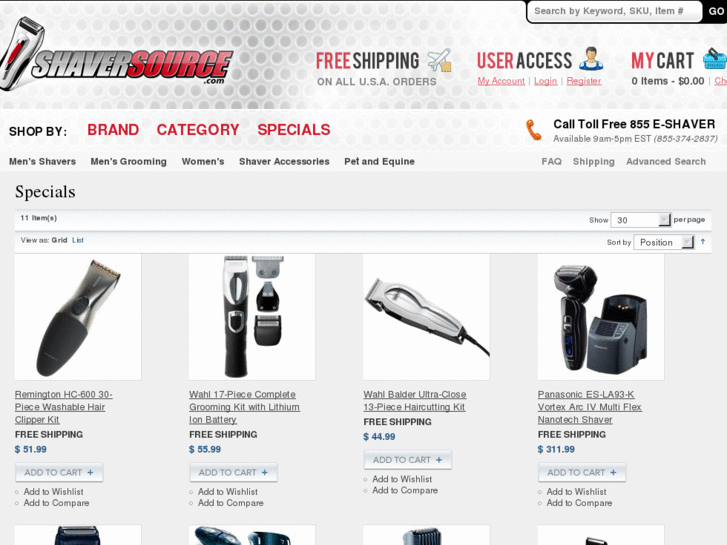
Task: Add Panasonic ES-LA93-K to Wishlist
Action: pyautogui.click(x=576, y=491)
